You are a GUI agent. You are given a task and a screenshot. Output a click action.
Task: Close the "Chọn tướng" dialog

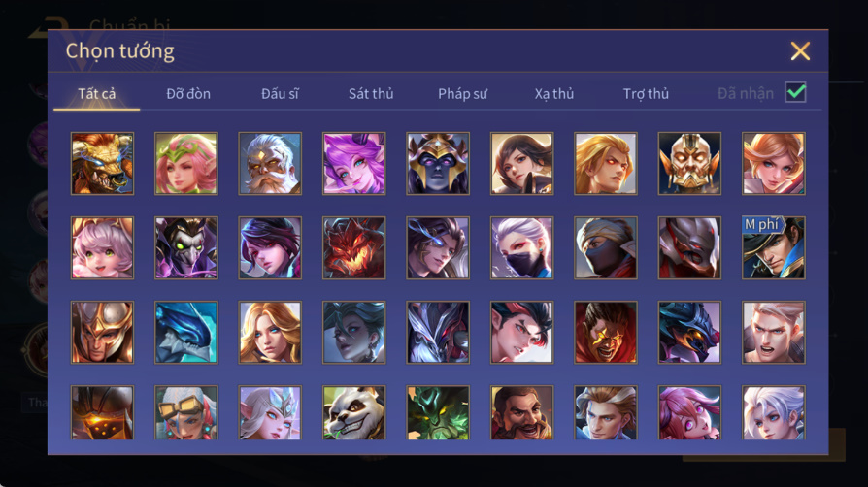800,50
